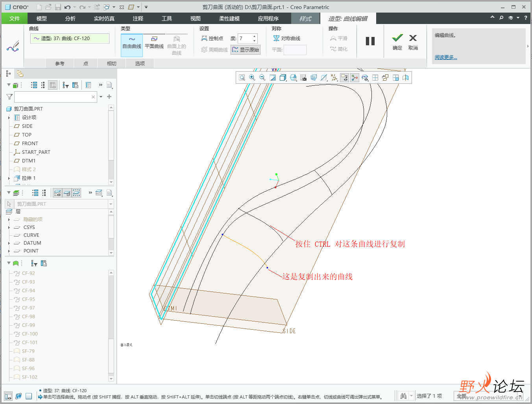
Task: Click the degree field stepper up arrow
Action: pyautogui.click(x=255, y=36)
